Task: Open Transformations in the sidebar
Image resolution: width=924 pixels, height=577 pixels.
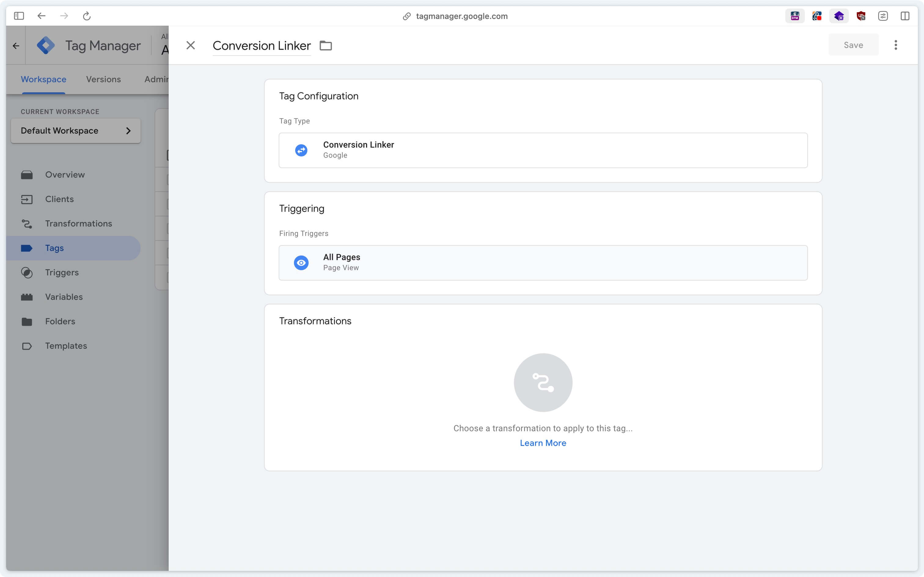Action: pos(73,223)
